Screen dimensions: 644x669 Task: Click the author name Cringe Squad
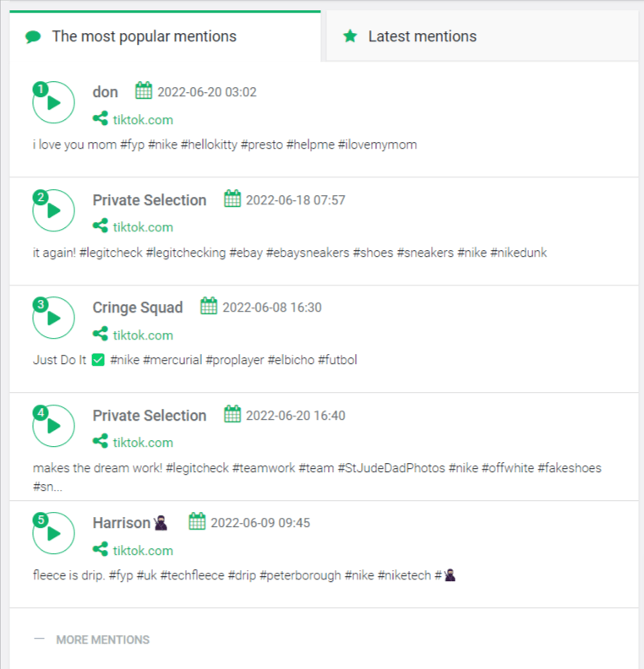138,307
